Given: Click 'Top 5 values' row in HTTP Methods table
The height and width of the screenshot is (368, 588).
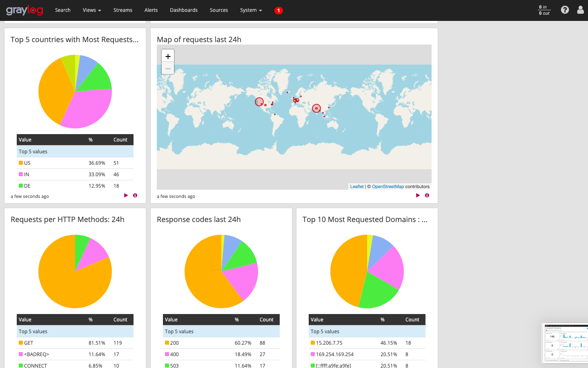Looking at the screenshot, I should point(75,331).
